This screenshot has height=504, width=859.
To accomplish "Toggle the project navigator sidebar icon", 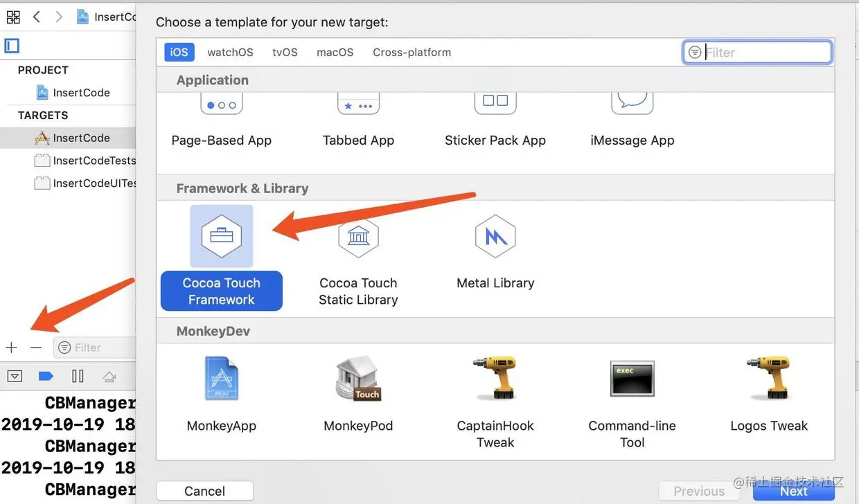I will click(12, 46).
